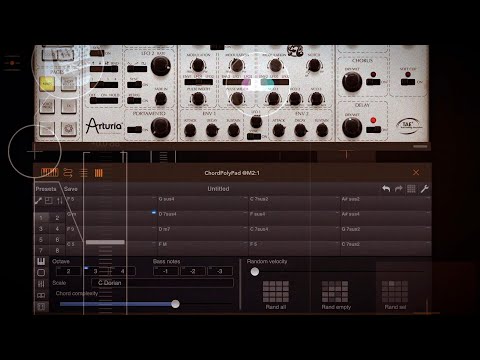
Task: Click the Untitled preset name
Action: point(218,189)
